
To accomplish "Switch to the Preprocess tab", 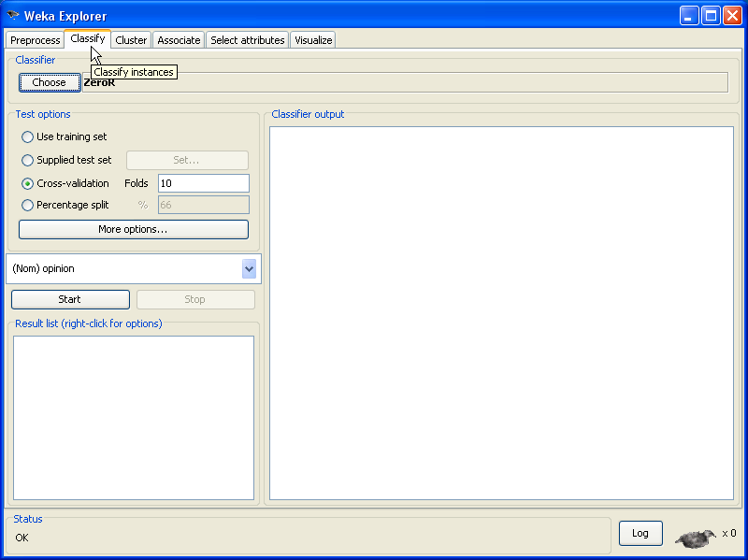I will pyautogui.click(x=36, y=40).
